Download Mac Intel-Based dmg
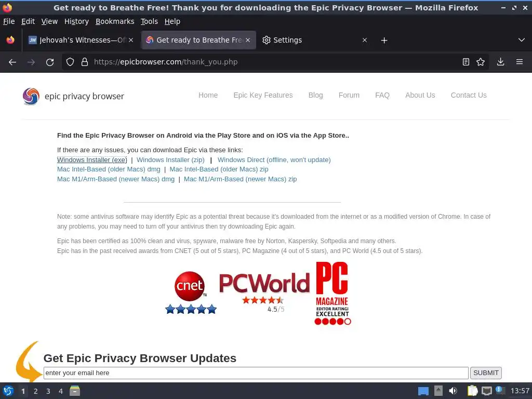 coord(109,169)
